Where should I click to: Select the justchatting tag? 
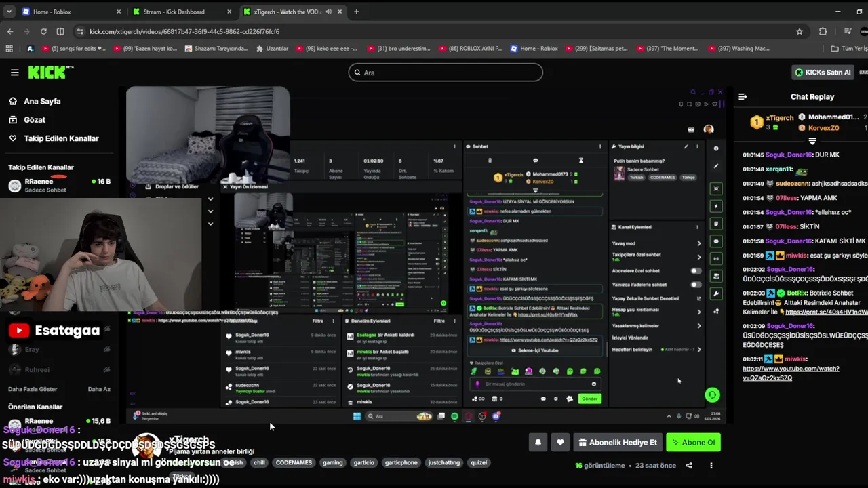click(444, 463)
